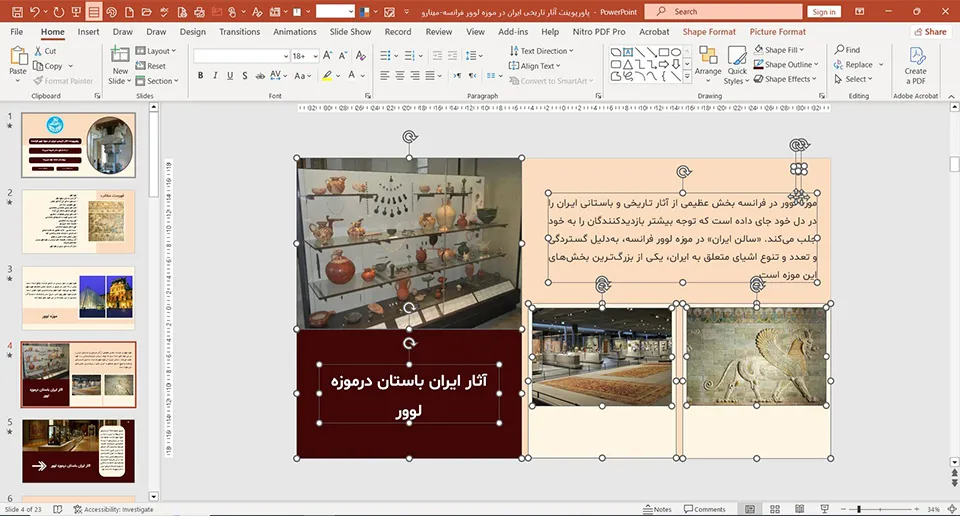Click the Share button
960x516 pixels.
pyautogui.click(x=929, y=31)
